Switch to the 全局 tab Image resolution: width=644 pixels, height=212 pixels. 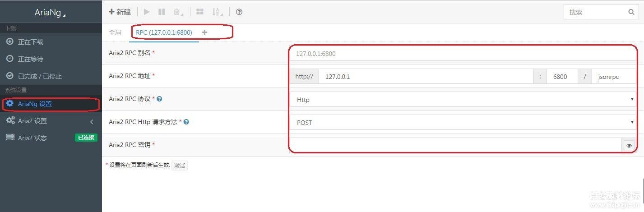[115, 32]
